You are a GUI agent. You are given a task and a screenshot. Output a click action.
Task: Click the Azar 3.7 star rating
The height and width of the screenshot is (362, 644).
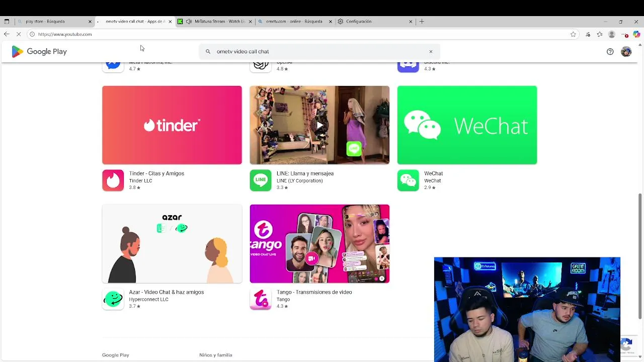134,306
